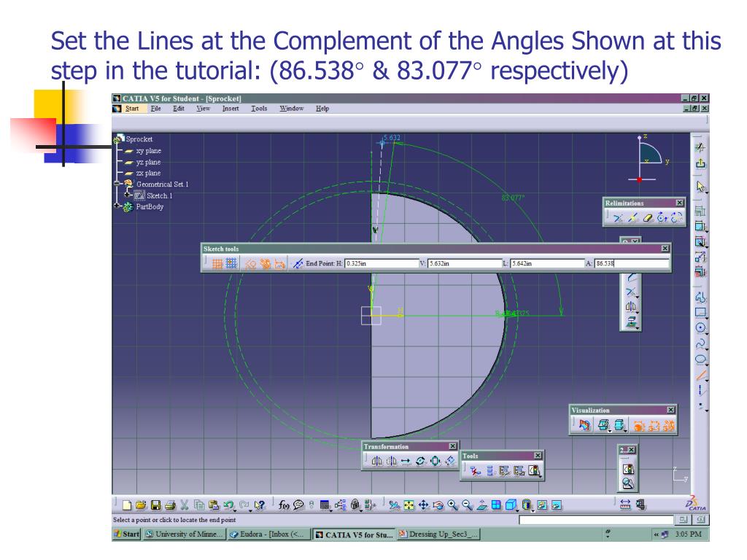747x560 pixels.
Task: Select the Rectangle tool on right toolbar
Action: (x=700, y=312)
